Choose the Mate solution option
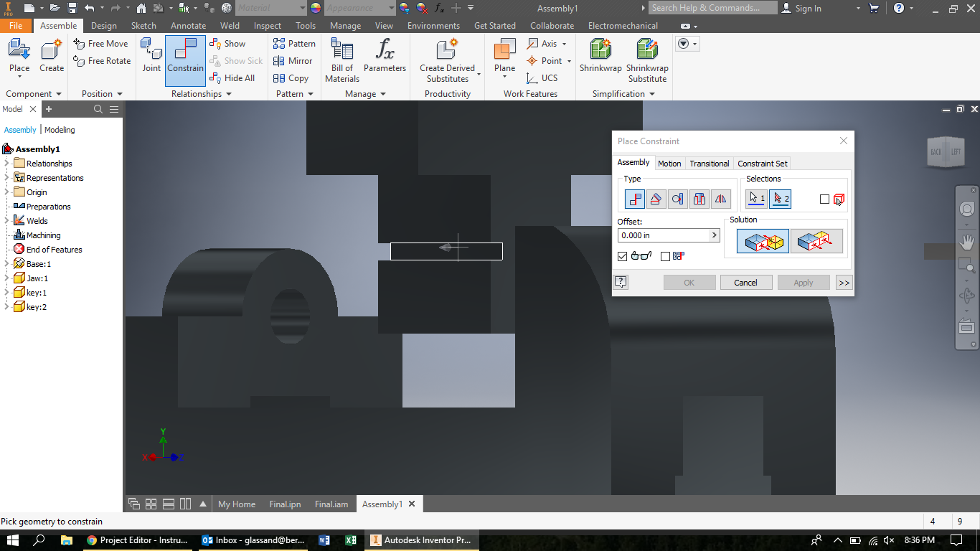 pos(763,242)
